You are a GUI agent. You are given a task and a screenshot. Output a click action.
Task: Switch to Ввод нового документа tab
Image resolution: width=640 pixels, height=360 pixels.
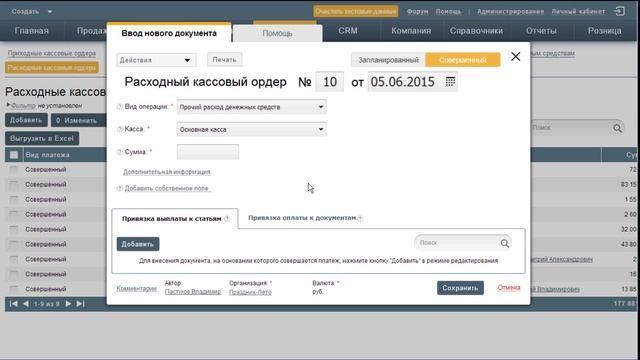tap(169, 33)
